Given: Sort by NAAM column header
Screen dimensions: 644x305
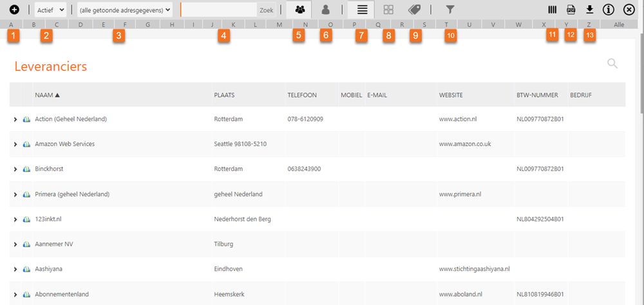Looking at the screenshot, I should pos(48,95).
